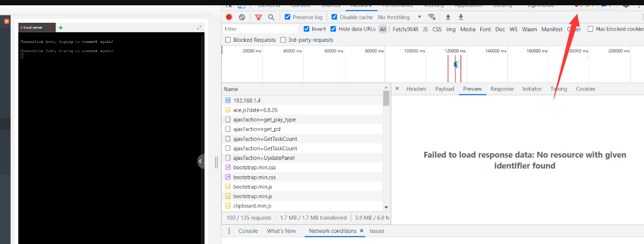Uncheck the Disable cache checkbox
644x244 pixels.
coord(334,17)
